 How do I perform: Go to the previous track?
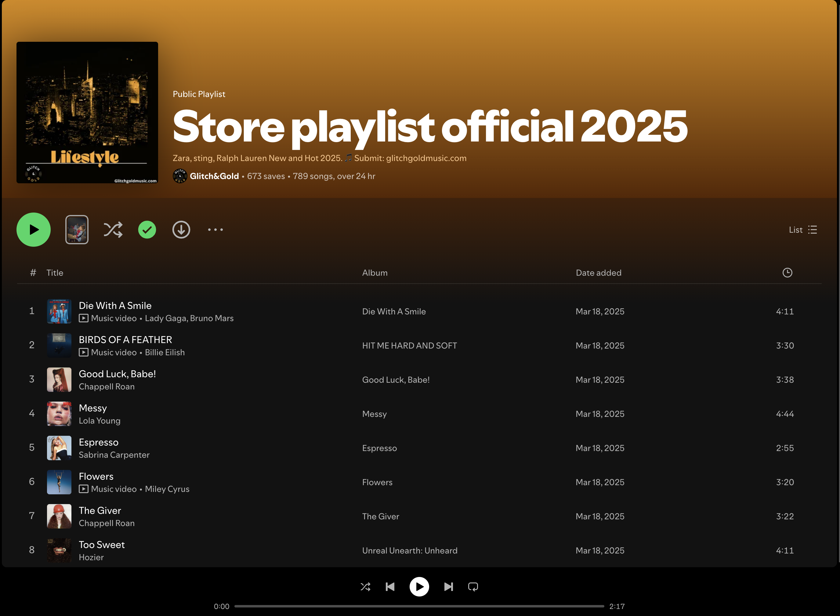(x=390, y=587)
